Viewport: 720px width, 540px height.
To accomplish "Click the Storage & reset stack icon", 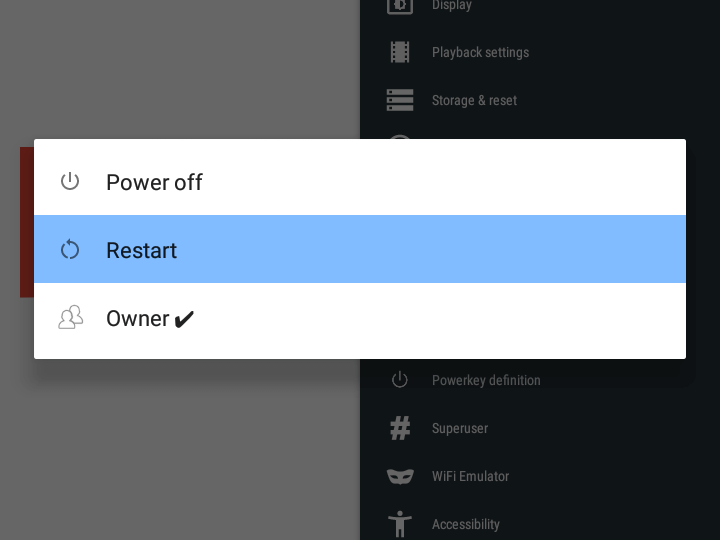I will tap(400, 100).
